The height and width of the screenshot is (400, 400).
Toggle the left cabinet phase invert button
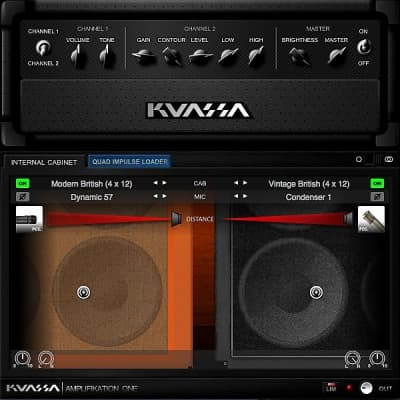click(23, 197)
